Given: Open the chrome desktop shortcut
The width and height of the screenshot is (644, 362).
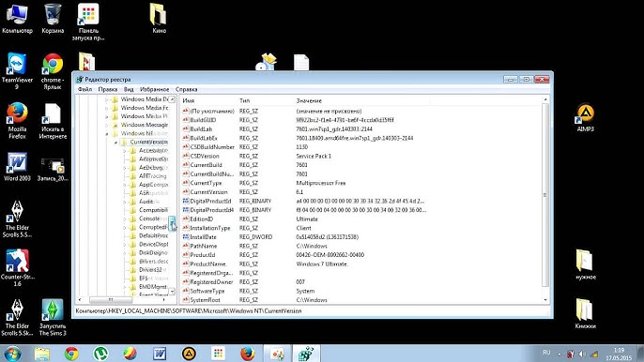Looking at the screenshot, I should [53, 70].
